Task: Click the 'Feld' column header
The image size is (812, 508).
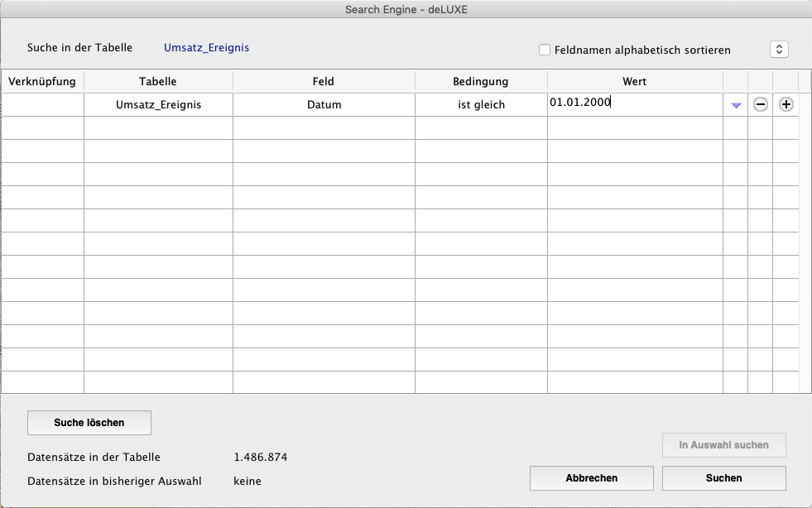Action: [324, 81]
